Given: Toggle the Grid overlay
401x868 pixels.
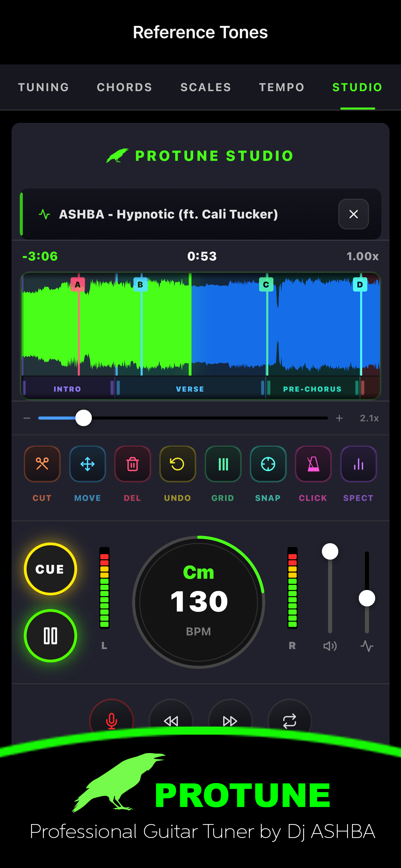Looking at the screenshot, I should click(x=223, y=464).
